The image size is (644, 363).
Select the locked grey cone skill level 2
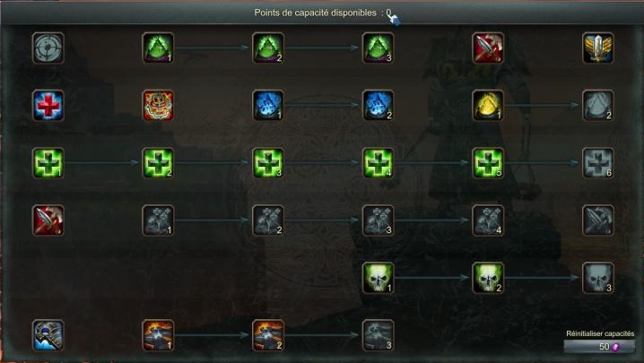tap(598, 106)
